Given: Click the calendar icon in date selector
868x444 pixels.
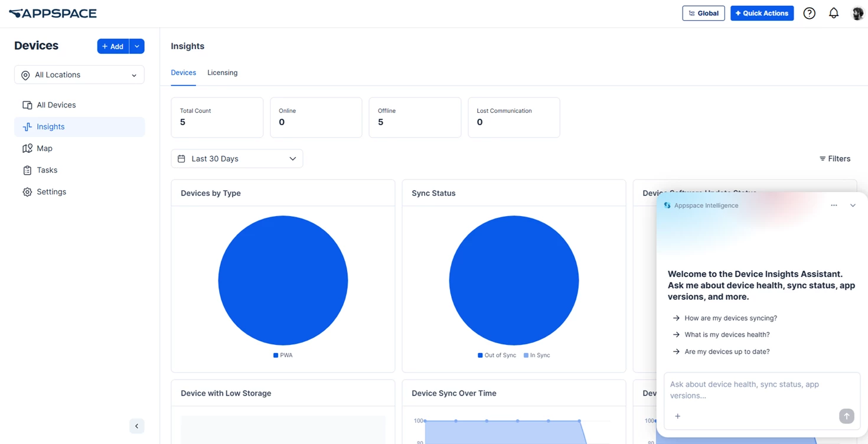Looking at the screenshot, I should [181, 159].
